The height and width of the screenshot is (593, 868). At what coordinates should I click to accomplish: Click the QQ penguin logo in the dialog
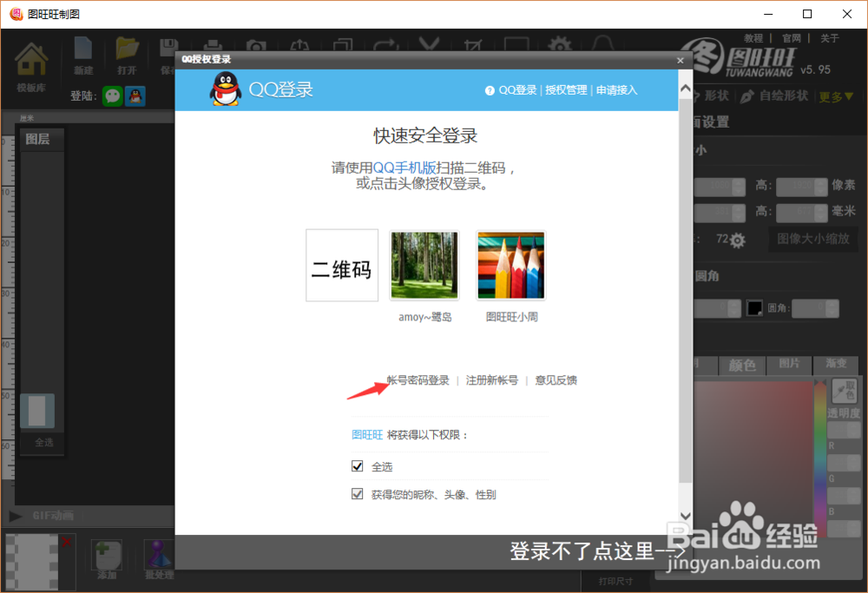(x=226, y=89)
